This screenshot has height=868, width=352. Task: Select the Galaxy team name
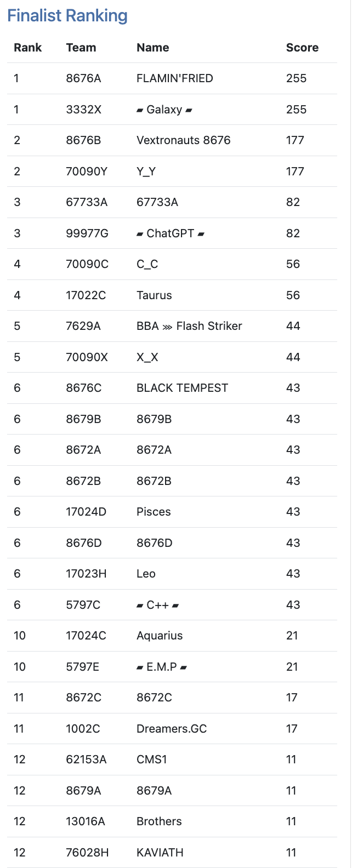(x=164, y=110)
